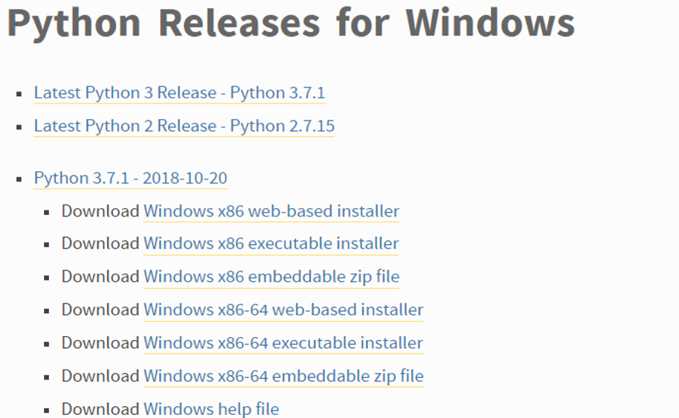The width and height of the screenshot is (679, 418).
Task: Click the Download text before x86 web-based installer
Action: (x=100, y=211)
